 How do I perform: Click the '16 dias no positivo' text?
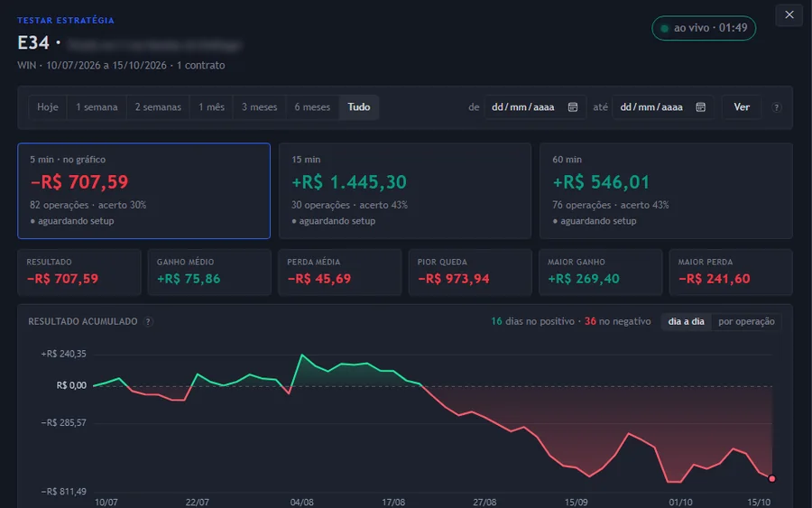coord(532,321)
